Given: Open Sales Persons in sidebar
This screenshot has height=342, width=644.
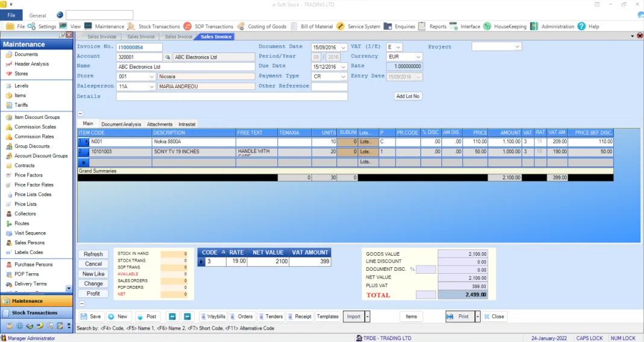Looking at the screenshot, I should click(x=29, y=242).
